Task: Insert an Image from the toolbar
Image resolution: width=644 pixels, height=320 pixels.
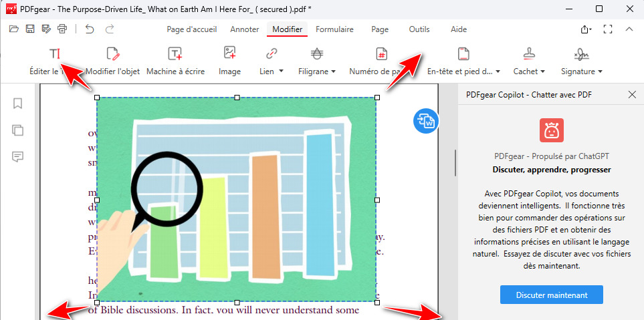Action: point(229,61)
